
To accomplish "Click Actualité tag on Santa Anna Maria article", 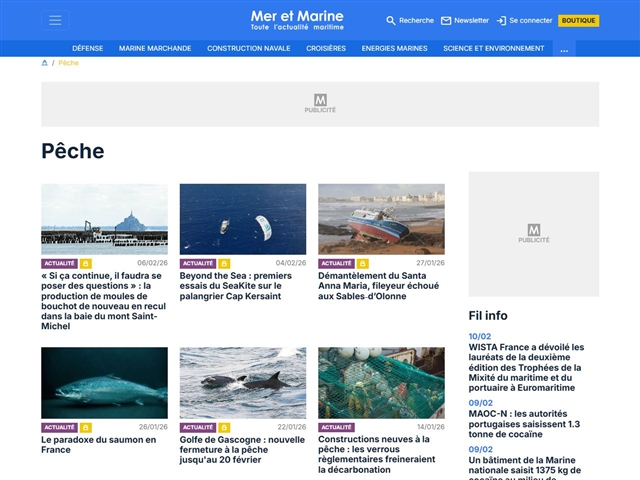I will point(336,263).
